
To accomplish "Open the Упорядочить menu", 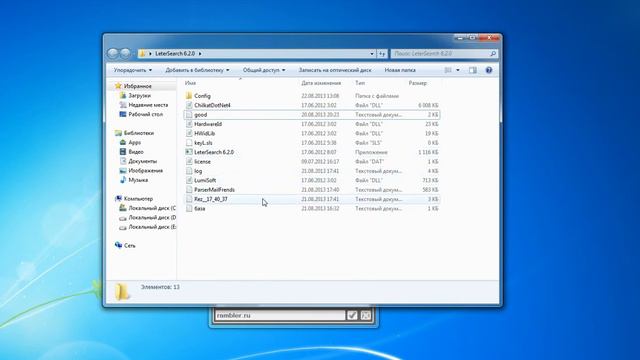I will (133, 70).
